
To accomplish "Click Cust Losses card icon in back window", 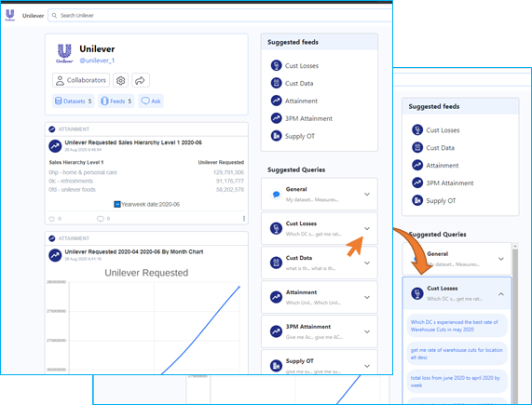I will (x=417, y=293).
